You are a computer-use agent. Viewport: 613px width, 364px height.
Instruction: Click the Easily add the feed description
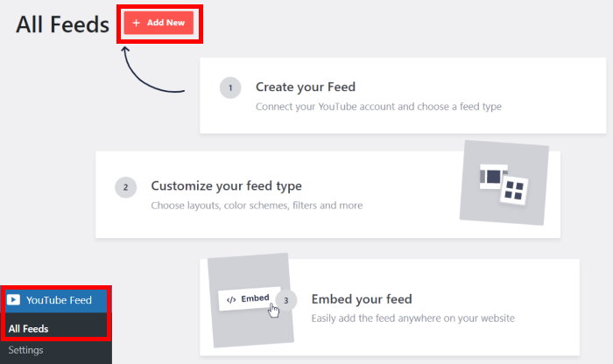[x=412, y=318]
